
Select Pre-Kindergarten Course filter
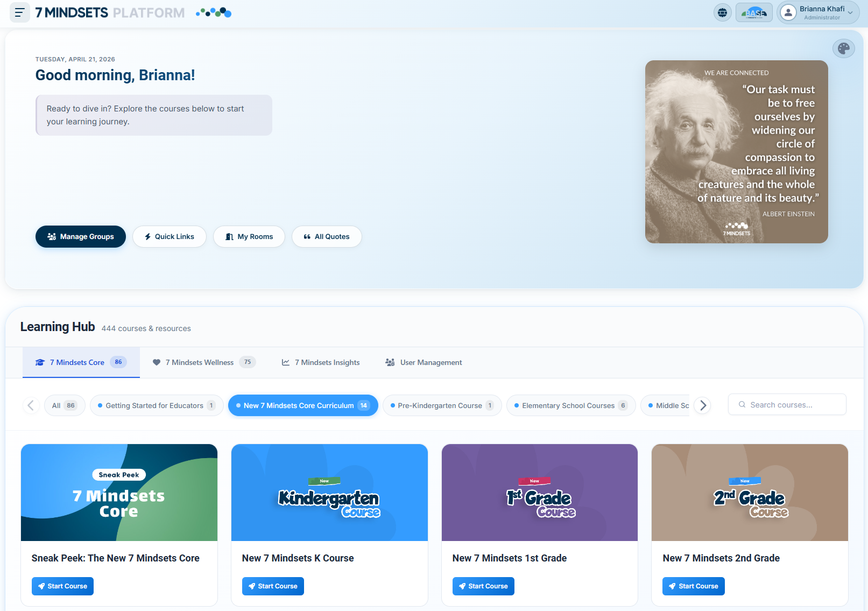(441, 405)
